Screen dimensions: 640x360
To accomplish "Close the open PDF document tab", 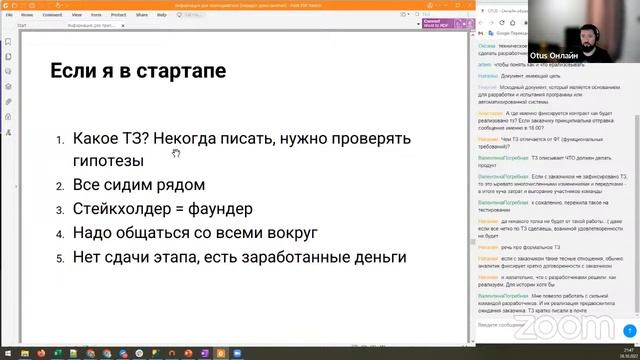I will [123, 26].
